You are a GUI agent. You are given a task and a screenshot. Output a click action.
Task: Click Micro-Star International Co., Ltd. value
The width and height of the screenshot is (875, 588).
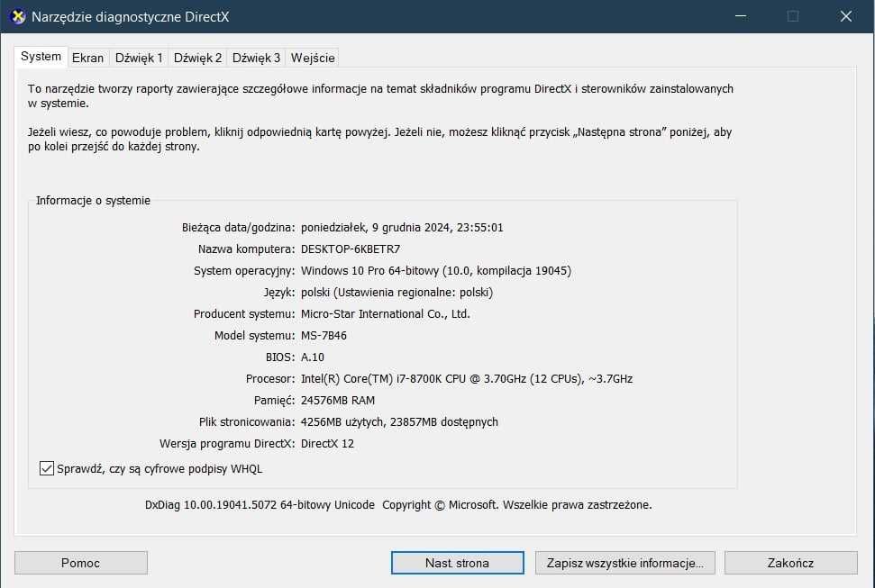coord(385,314)
